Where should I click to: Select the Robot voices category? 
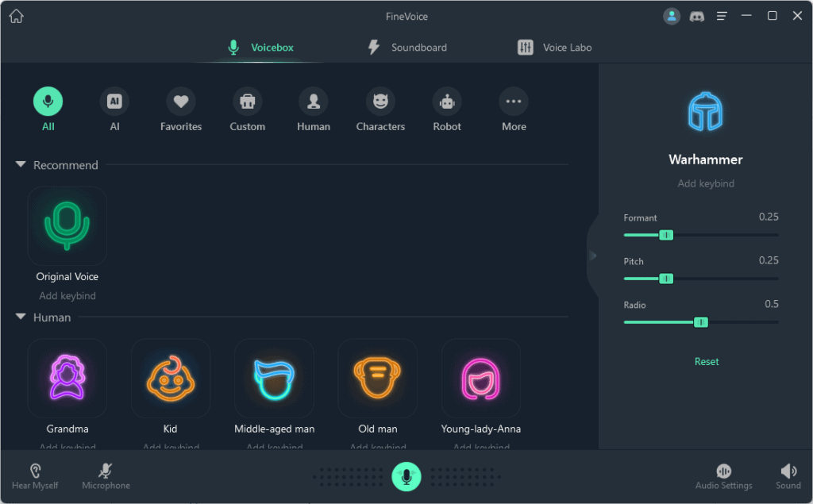point(446,101)
